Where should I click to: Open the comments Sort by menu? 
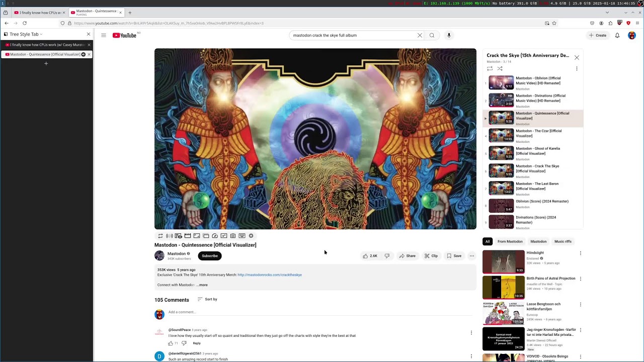(x=207, y=299)
